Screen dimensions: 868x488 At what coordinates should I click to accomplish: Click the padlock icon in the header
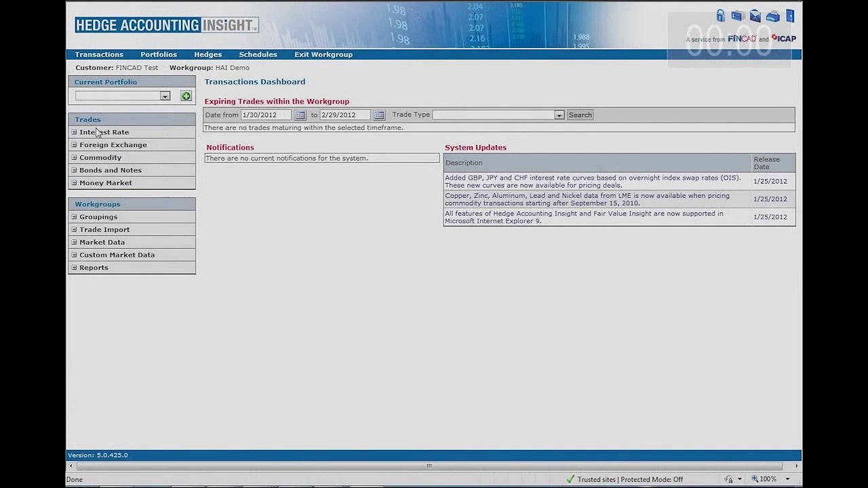720,16
